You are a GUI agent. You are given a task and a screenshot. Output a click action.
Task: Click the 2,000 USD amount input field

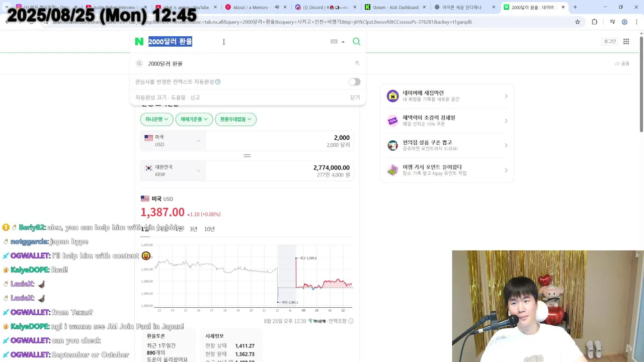coord(279,141)
